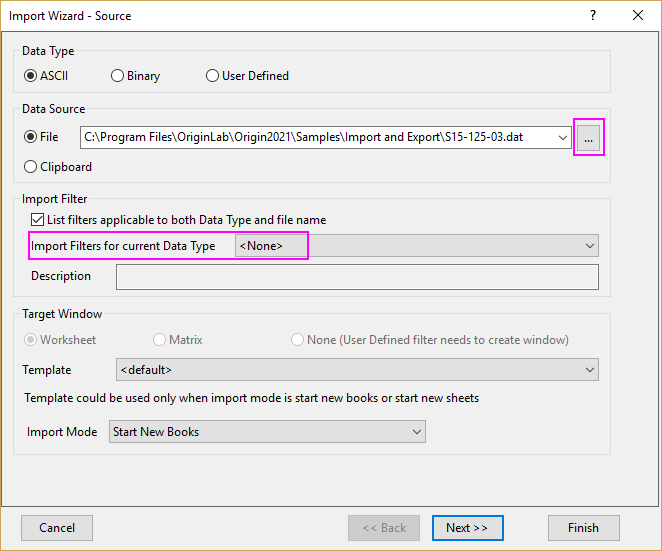Click Next to continue the wizard

click(467, 528)
